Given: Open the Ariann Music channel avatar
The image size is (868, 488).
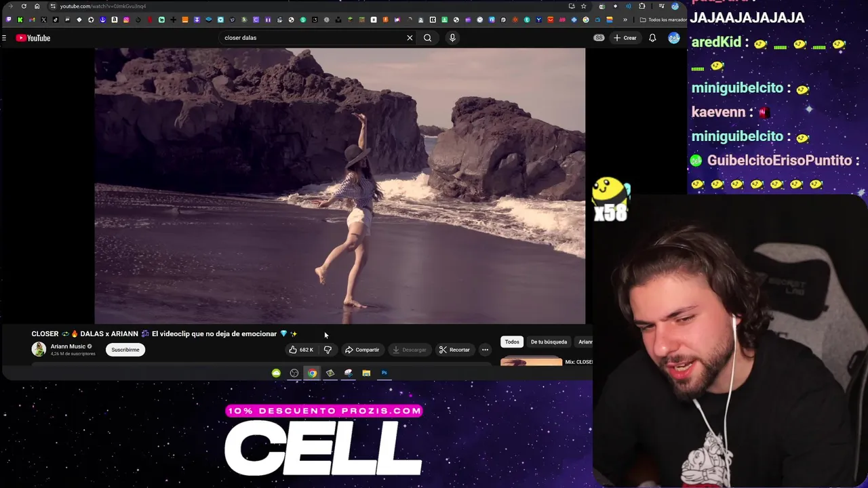Looking at the screenshot, I should pyautogui.click(x=39, y=349).
